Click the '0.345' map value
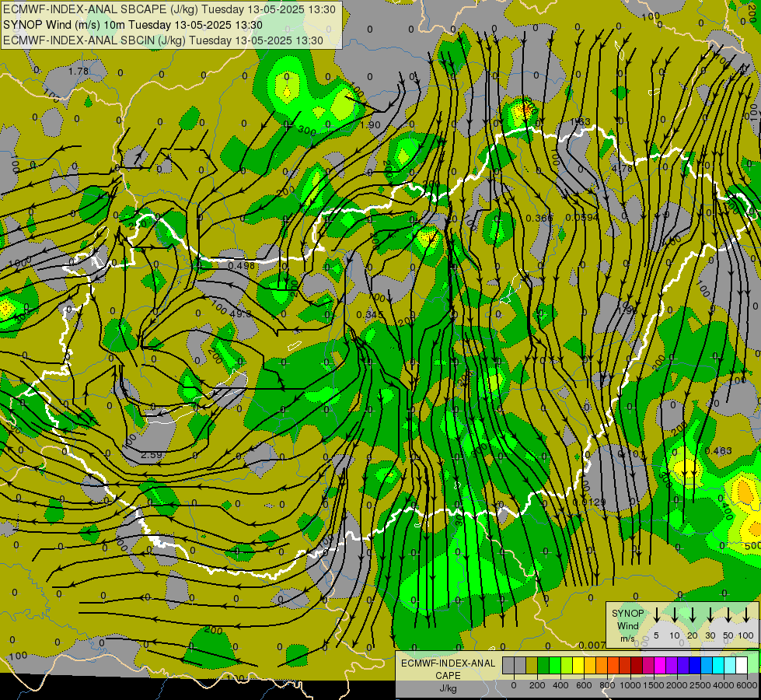The width and height of the screenshot is (761, 700). coord(370,315)
